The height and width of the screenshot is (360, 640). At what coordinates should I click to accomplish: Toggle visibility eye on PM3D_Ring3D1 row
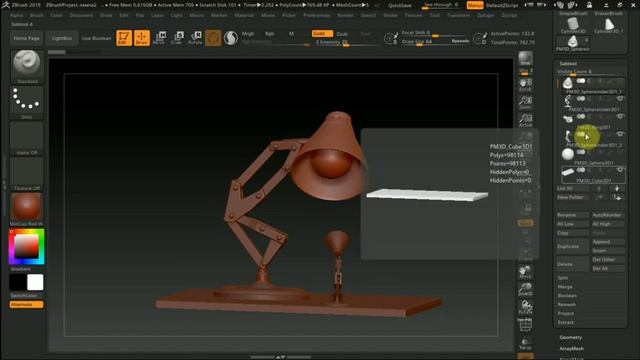[x=620, y=116]
